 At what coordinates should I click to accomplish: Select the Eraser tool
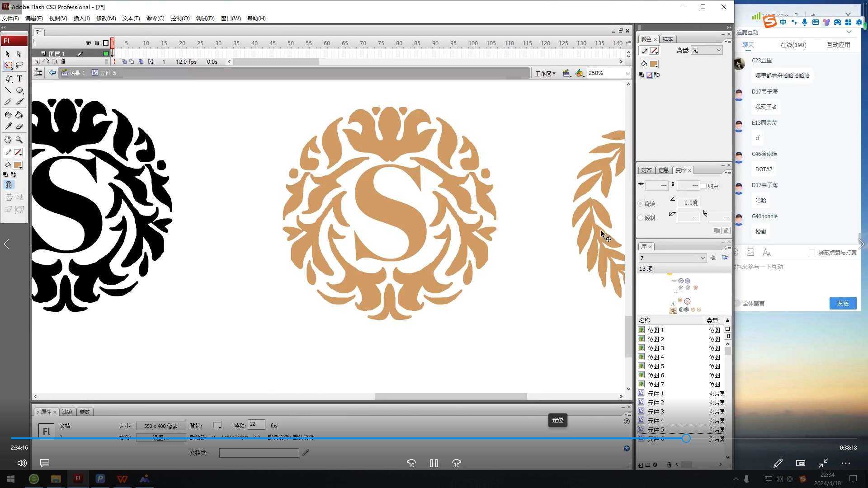click(19, 127)
